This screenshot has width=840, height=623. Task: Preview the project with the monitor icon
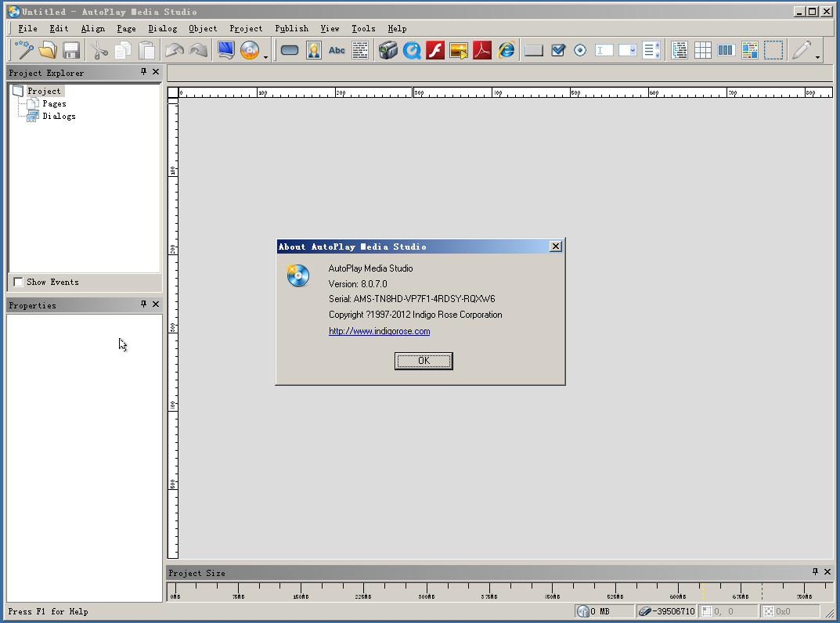click(226, 50)
